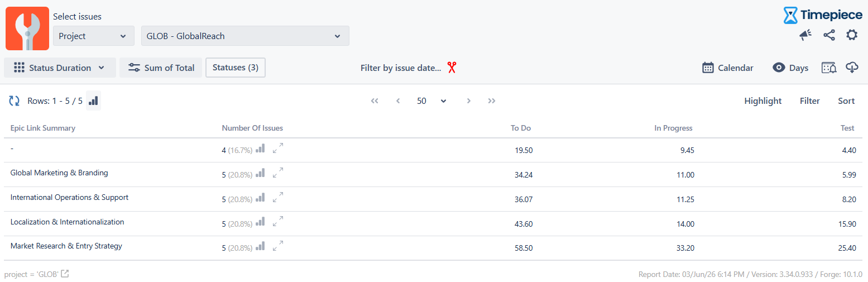Open the Filter menu
Viewport: 868px width, 282px height.
810,101
